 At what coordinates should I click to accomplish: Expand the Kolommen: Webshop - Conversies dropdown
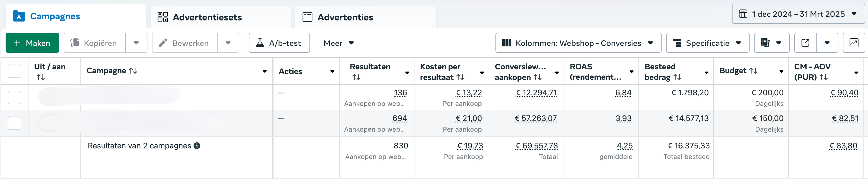pyautogui.click(x=578, y=43)
